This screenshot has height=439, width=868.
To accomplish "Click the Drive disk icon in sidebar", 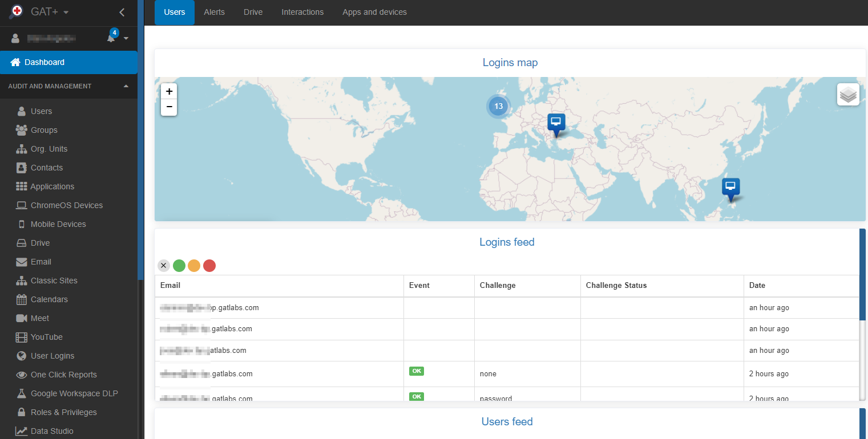I will coord(22,243).
